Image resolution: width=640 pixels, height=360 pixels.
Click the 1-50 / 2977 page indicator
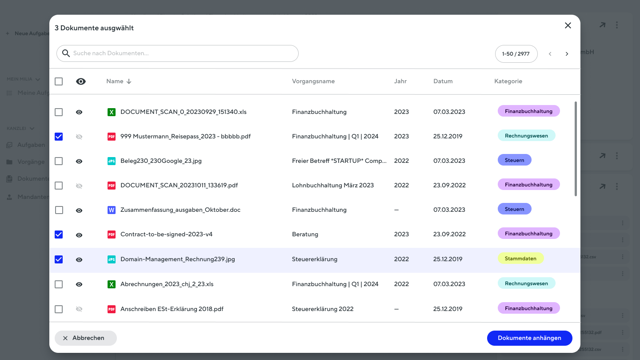(x=516, y=54)
